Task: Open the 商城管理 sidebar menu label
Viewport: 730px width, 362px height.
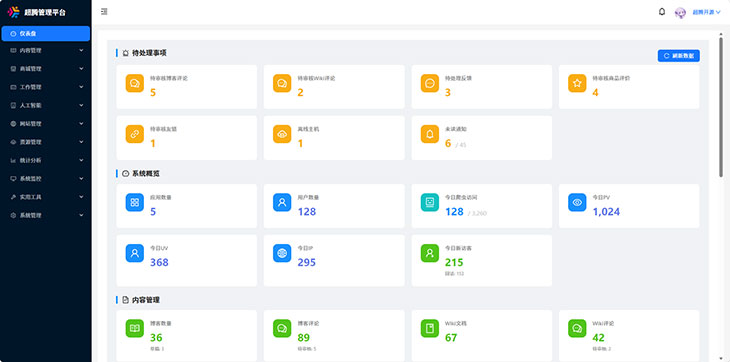Action: [31, 68]
